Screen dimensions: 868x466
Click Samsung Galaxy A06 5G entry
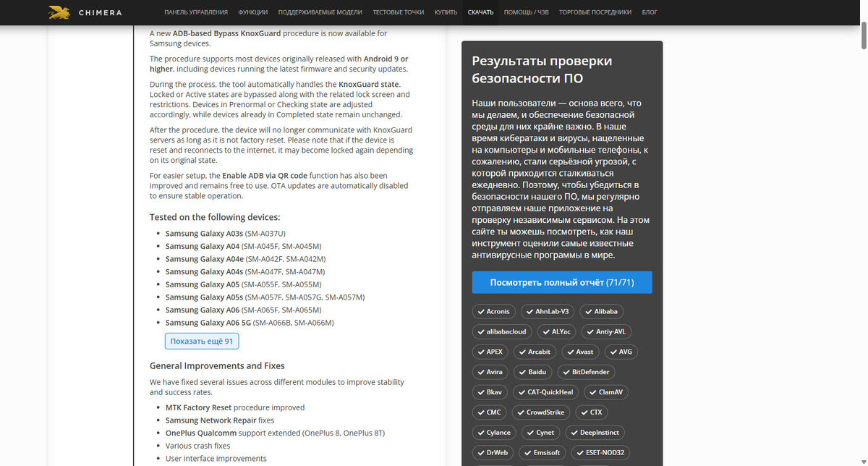pyautogui.click(x=250, y=323)
